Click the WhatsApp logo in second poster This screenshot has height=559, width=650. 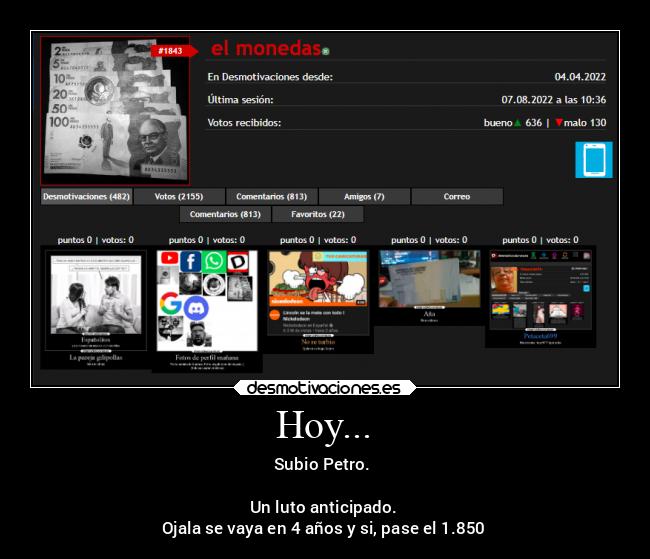point(214,261)
